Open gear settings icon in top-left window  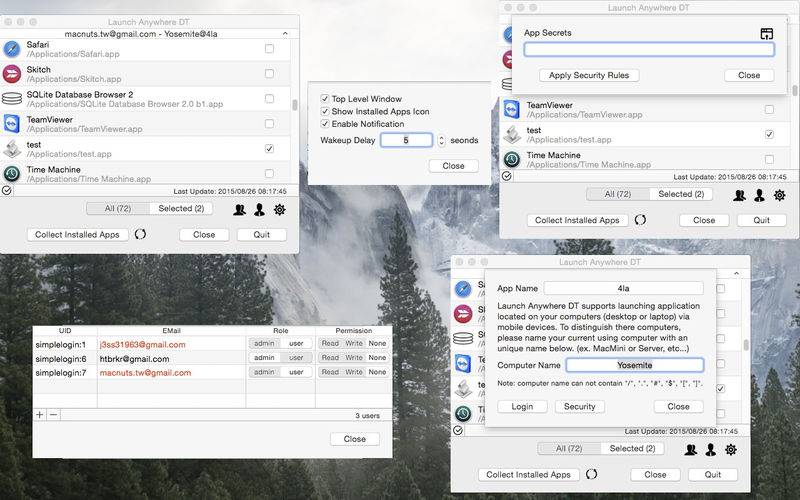point(280,209)
